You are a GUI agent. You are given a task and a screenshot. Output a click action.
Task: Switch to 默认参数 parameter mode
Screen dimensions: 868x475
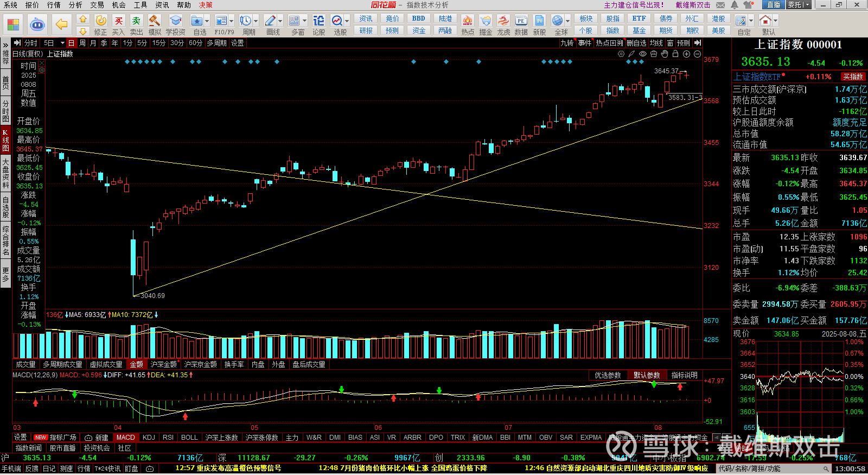coord(647,375)
